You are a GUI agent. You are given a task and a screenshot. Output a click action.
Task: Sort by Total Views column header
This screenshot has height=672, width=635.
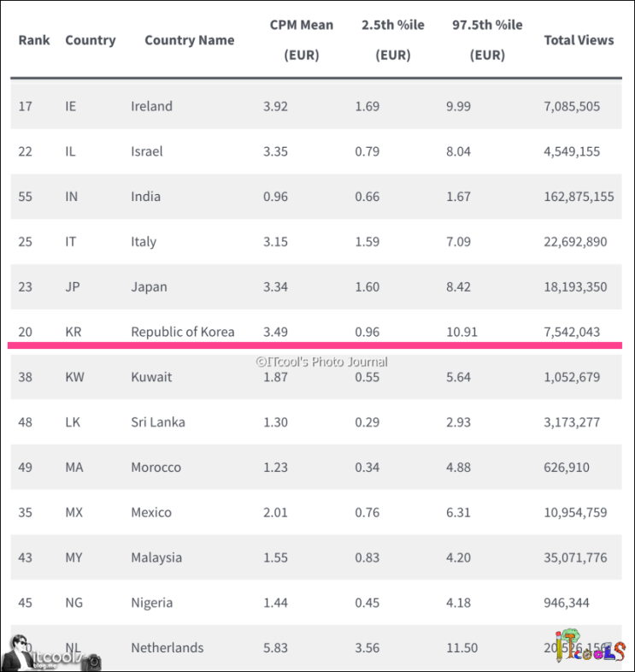coord(579,40)
